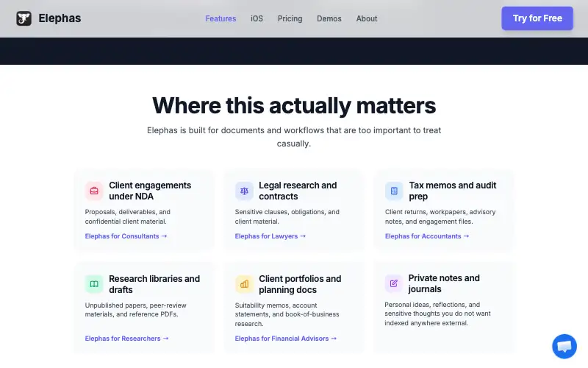Click the Elephas elephant logo icon
The height and width of the screenshot is (368, 588).
coord(24,18)
